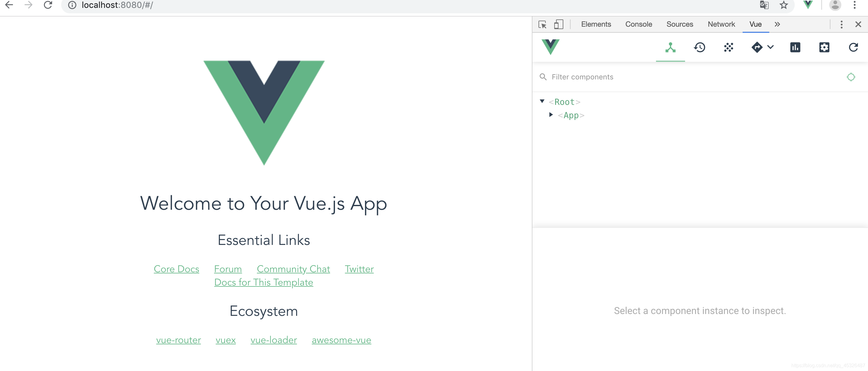Open the Events dots icon
Image resolution: width=868 pixels, height=371 pixels.
click(x=728, y=47)
